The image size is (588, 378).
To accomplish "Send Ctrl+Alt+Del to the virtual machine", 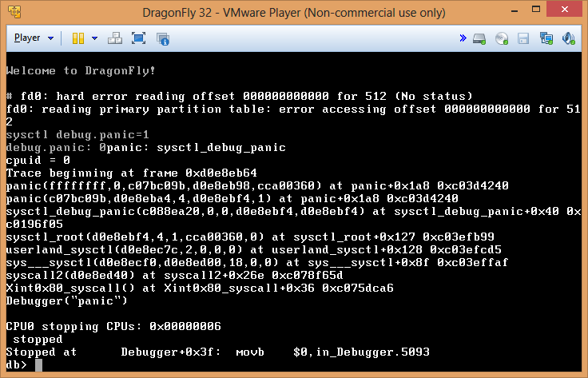I will point(115,38).
